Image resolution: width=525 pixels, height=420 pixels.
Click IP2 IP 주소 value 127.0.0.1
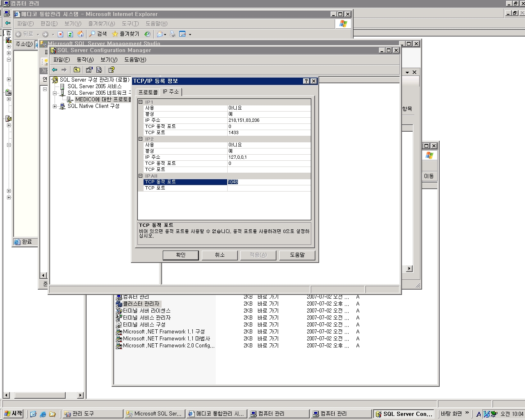pos(269,157)
